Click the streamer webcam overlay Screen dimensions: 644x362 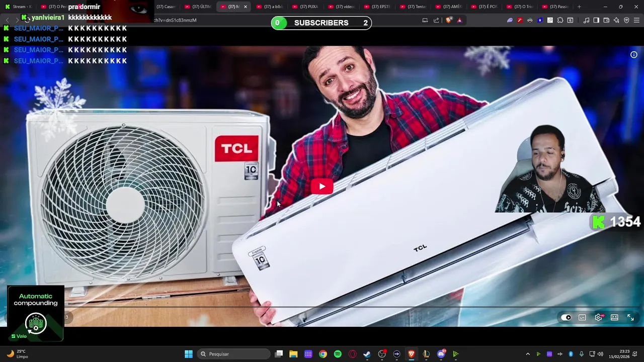550,168
